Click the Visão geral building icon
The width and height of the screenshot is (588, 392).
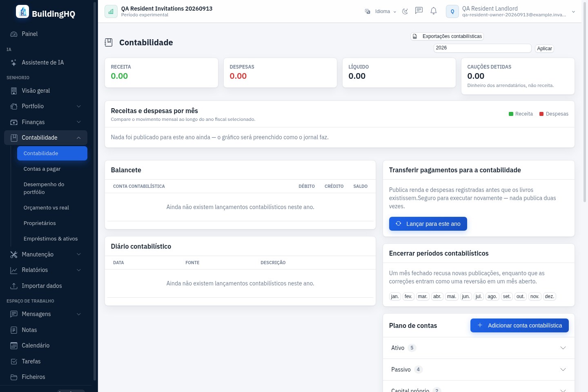(14, 91)
